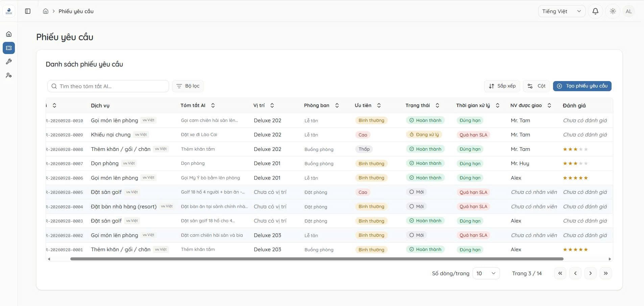Jump to the first page
This screenshot has width=644, height=306.
point(560,273)
